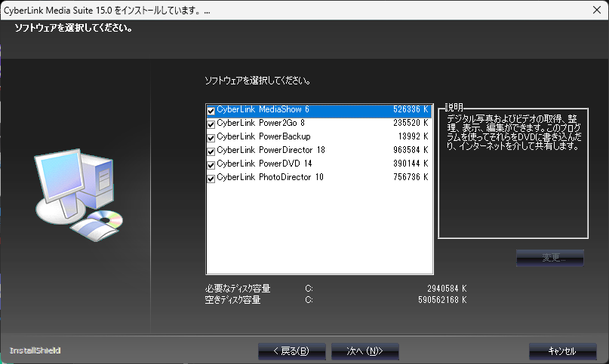Click the InstallShield label
This screenshot has width=609, height=364.
pyautogui.click(x=35, y=350)
